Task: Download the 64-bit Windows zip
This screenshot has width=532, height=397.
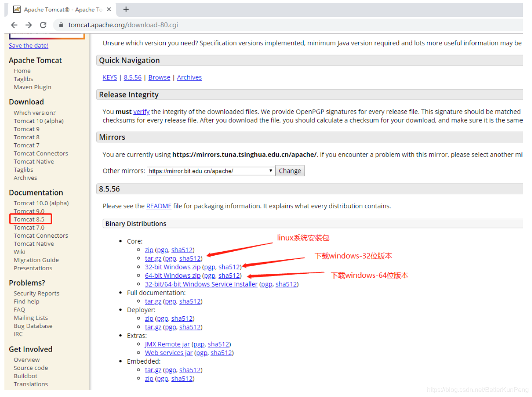Action: (x=173, y=276)
